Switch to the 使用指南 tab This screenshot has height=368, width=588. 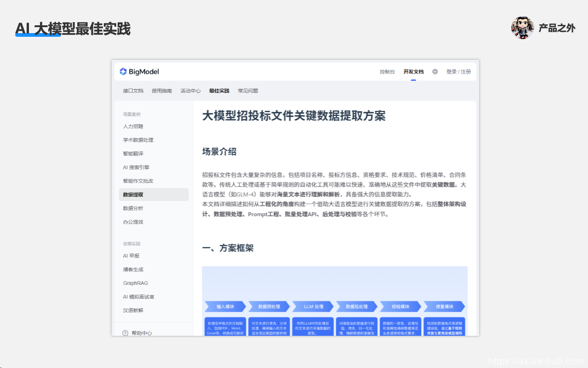(x=162, y=91)
